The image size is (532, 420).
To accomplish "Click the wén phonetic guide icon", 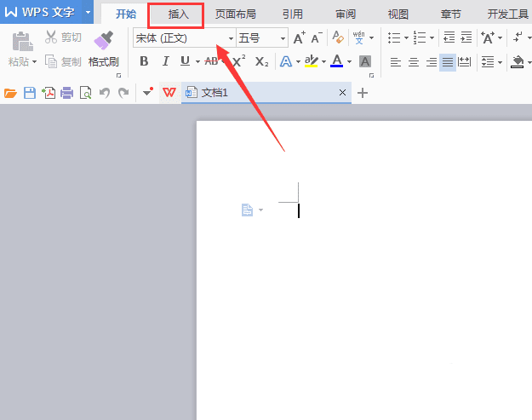I will 359,37.
